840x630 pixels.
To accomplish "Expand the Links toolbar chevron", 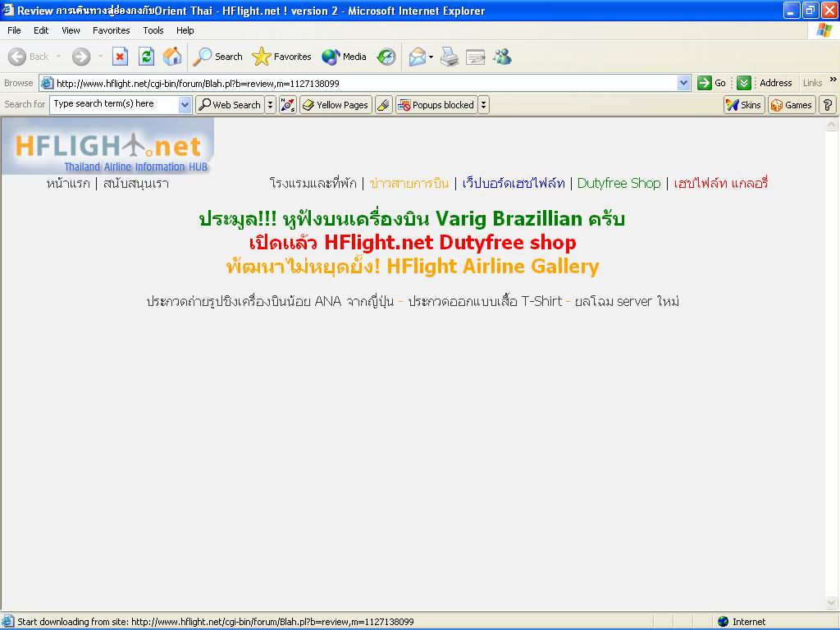I will (x=833, y=80).
